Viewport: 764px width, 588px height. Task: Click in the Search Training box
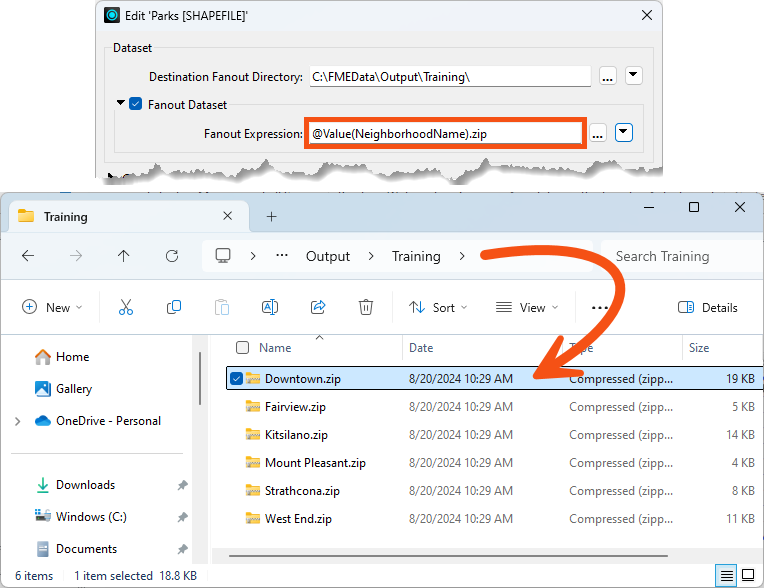click(681, 256)
